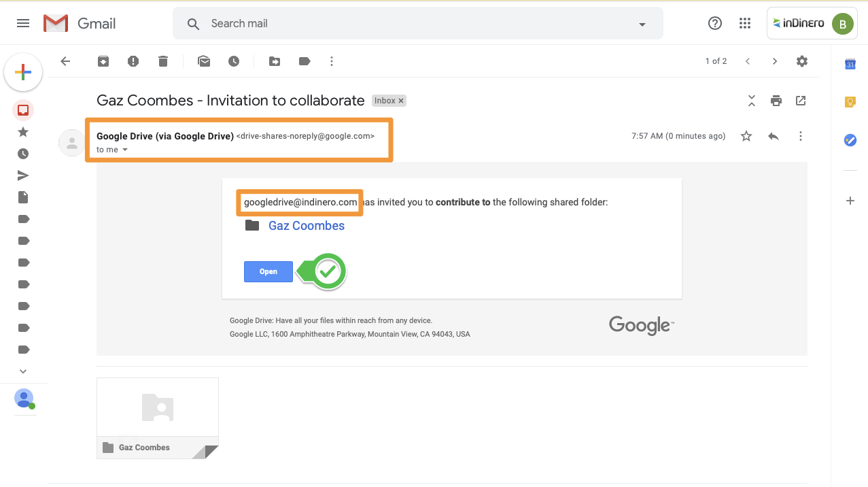868x487 pixels.
Task: Show search options dropdown arrow
Action: (642, 24)
